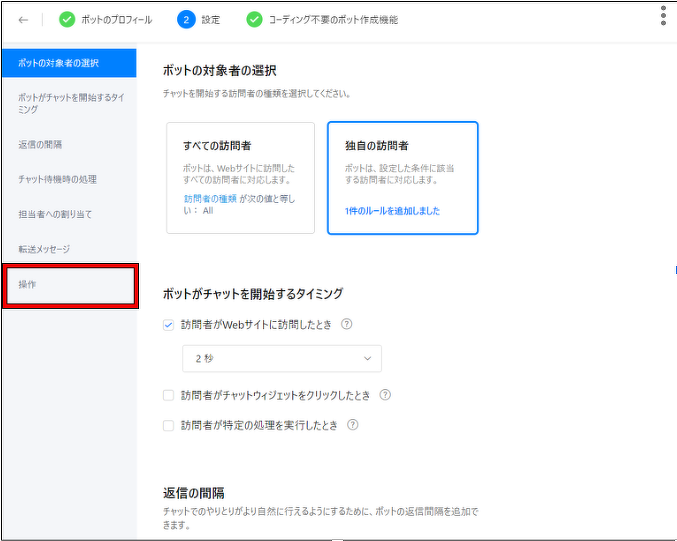Click help icon beside チャットウィジェットをクリックしたとき

pos(385,395)
